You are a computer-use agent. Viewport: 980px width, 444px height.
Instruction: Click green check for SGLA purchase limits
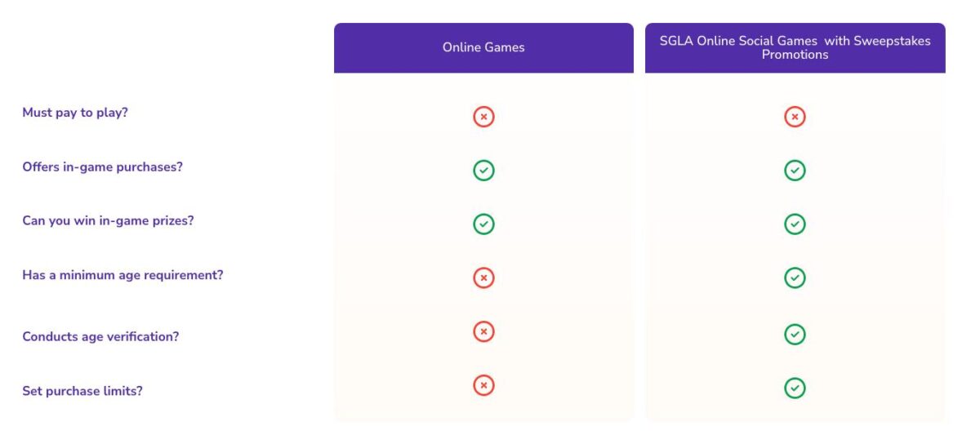tap(795, 388)
